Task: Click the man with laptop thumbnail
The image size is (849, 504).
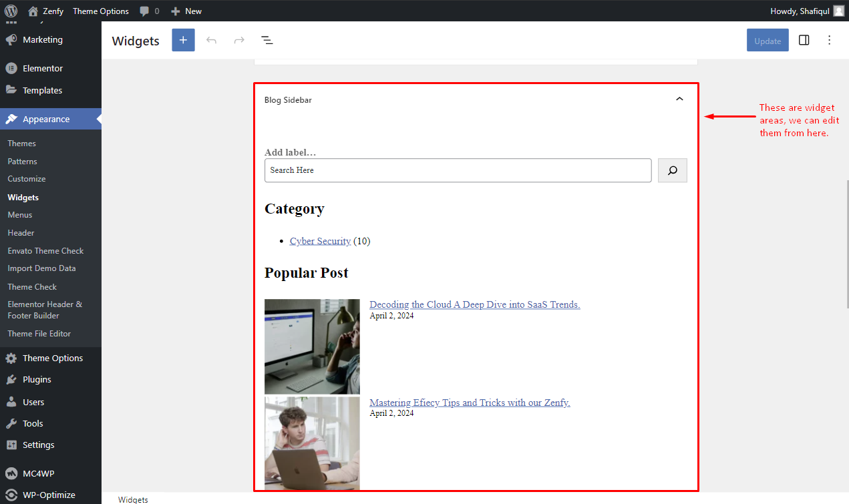Action: pos(312,444)
